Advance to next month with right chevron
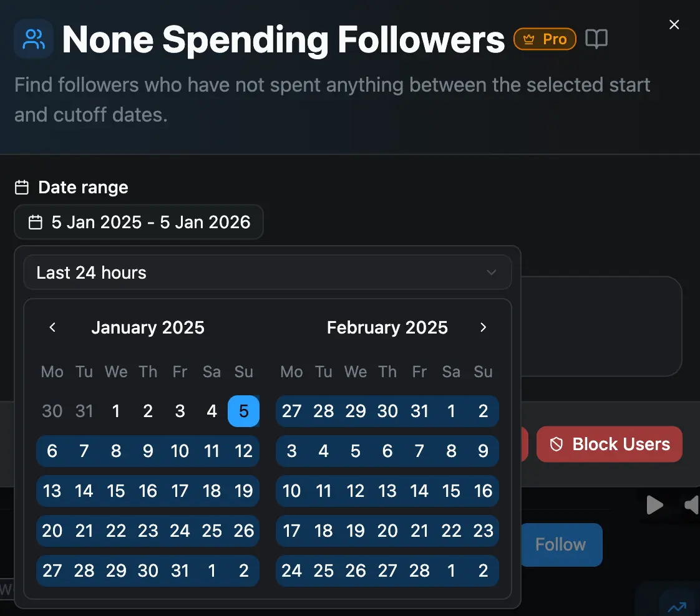700x616 pixels. coord(483,327)
